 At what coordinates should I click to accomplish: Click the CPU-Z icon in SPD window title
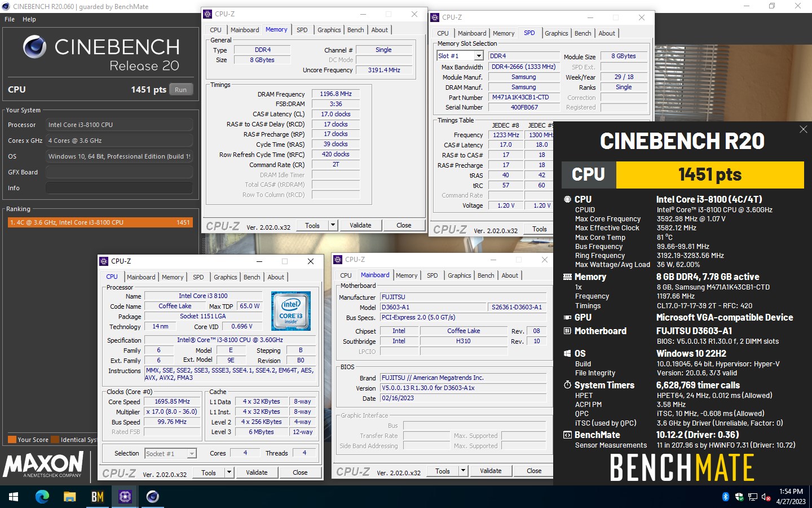[x=435, y=17]
